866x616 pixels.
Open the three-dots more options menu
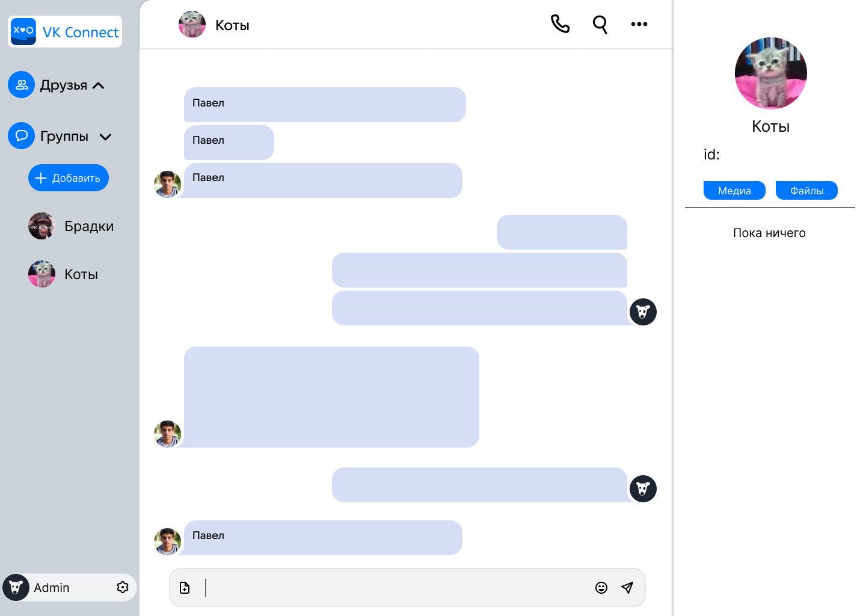[639, 24]
